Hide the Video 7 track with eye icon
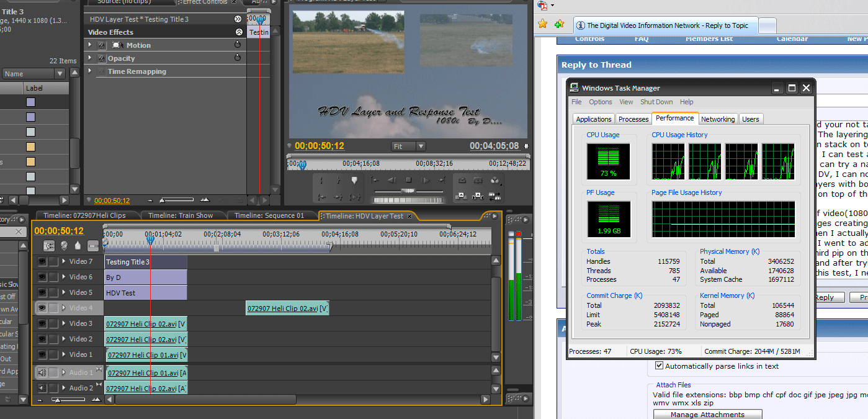 click(42, 261)
